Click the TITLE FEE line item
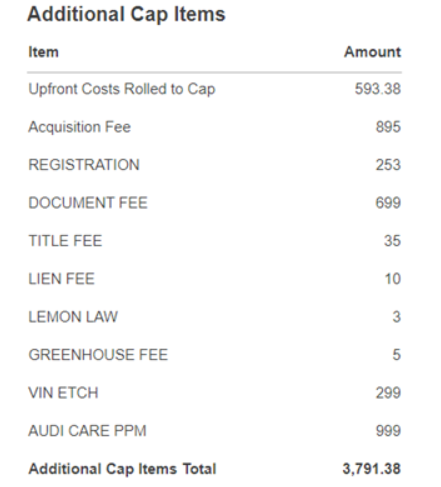Screen dimensions: 441x487 coord(65,241)
